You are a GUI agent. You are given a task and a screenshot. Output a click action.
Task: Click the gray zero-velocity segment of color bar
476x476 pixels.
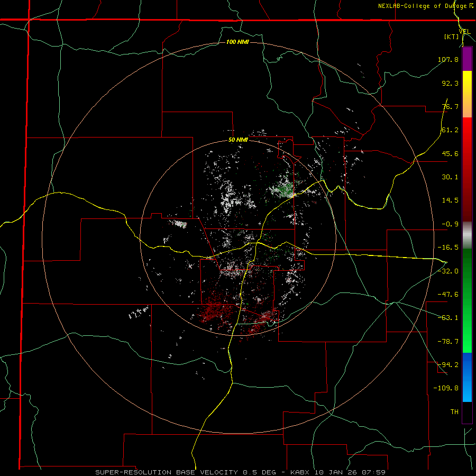467,235
